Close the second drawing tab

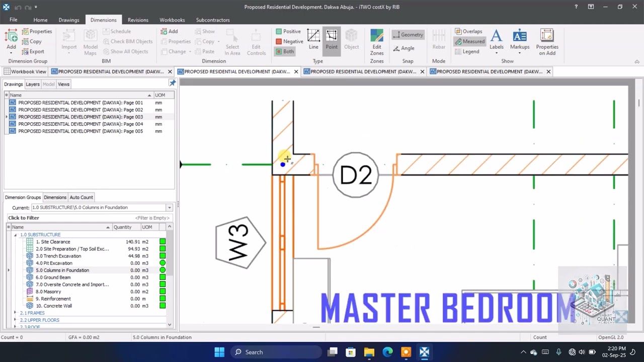(296, 71)
